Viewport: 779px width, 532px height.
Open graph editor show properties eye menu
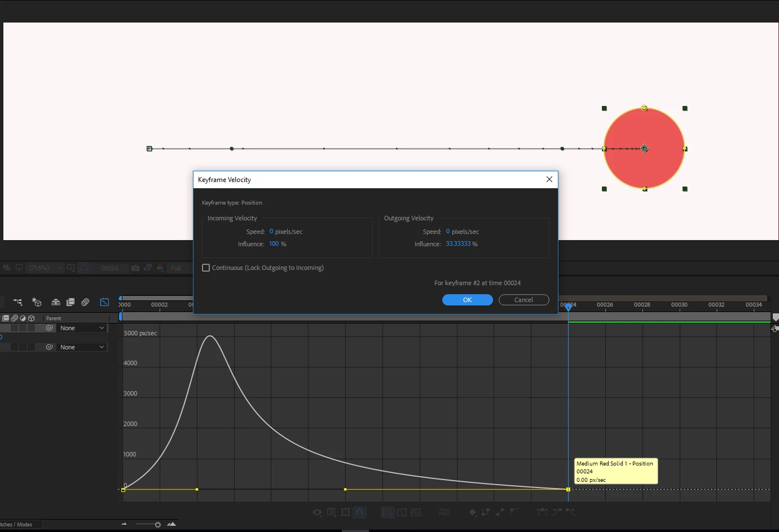pyautogui.click(x=318, y=512)
